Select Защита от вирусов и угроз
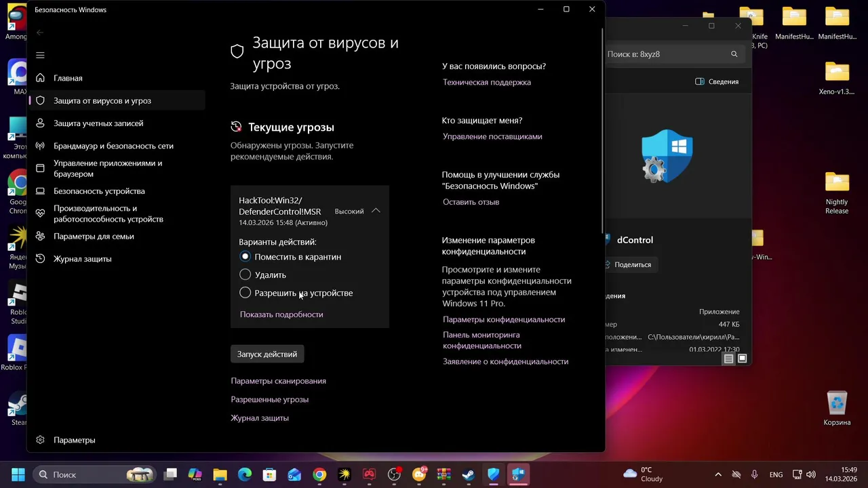Image resolution: width=868 pixels, height=488 pixels. click(x=117, y=100)
